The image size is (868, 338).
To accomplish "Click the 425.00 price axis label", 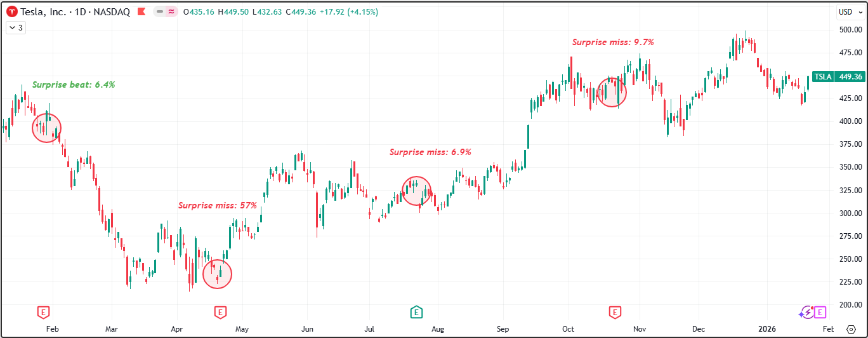I will (x=850, y=98).
